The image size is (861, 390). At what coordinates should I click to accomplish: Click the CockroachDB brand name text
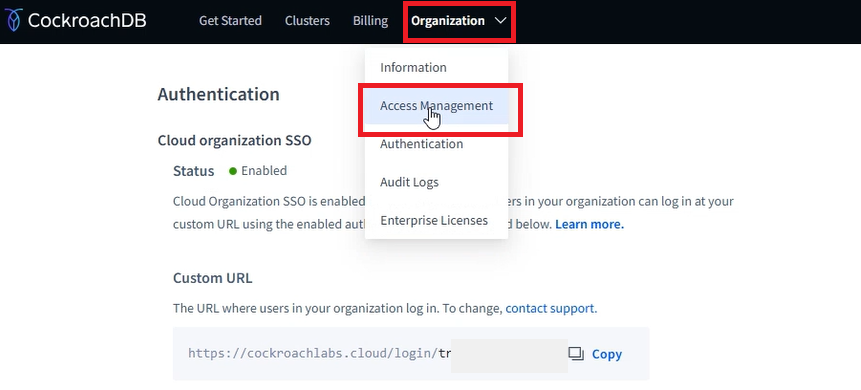point(87,21)
